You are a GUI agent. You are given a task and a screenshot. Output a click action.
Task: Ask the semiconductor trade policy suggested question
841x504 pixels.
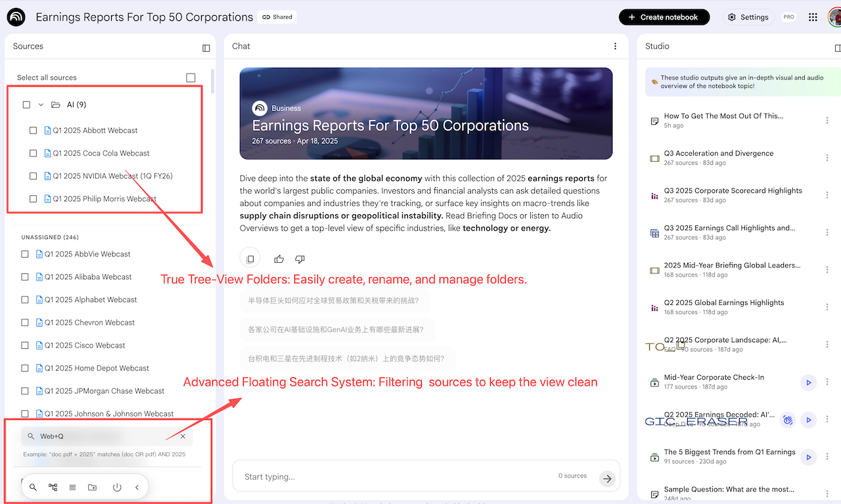[335, 300]
